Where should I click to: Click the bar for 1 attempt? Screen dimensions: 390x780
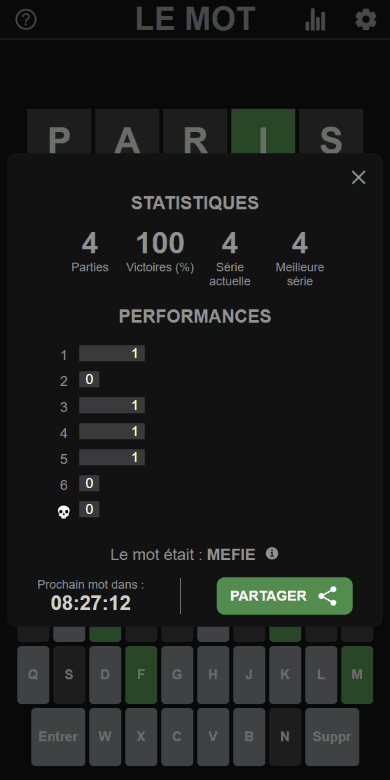coord(112,353)
